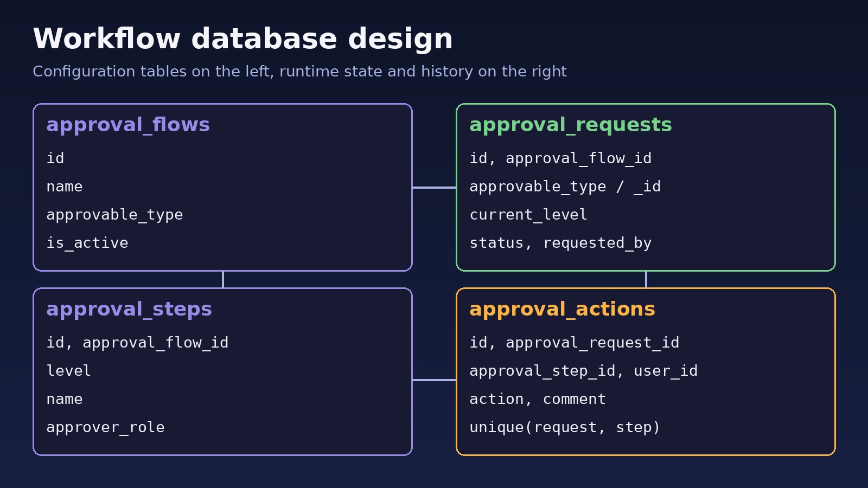Click 'status, requested_by' row
Image resolution: width=868 pixels, height=488 pixels.
[x=560, y=243]
